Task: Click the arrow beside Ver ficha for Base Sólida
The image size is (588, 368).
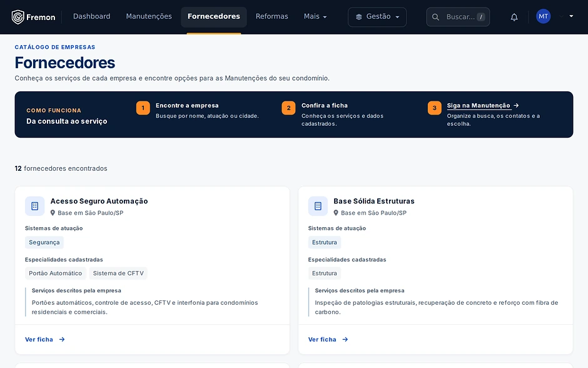Action: [x=345, y=339]
